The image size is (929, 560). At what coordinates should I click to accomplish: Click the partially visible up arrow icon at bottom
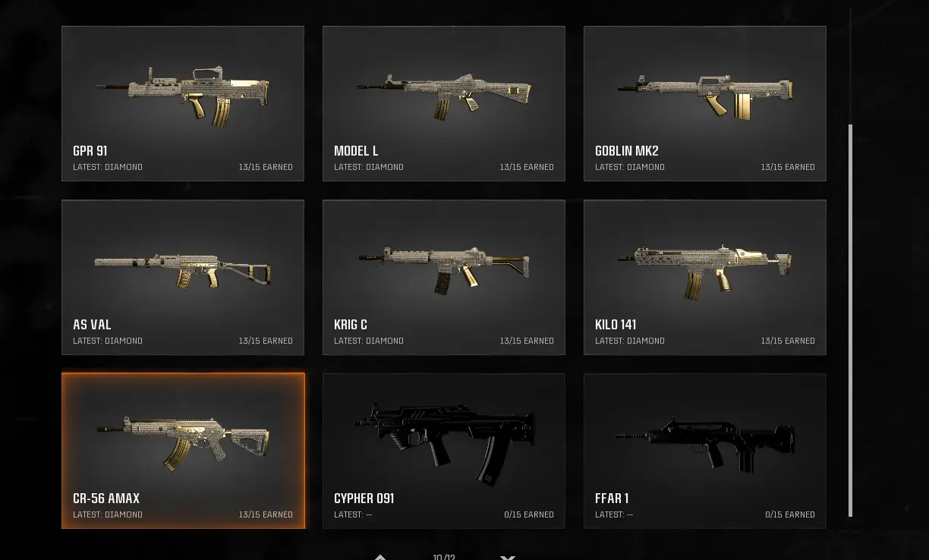pos(380,557)
